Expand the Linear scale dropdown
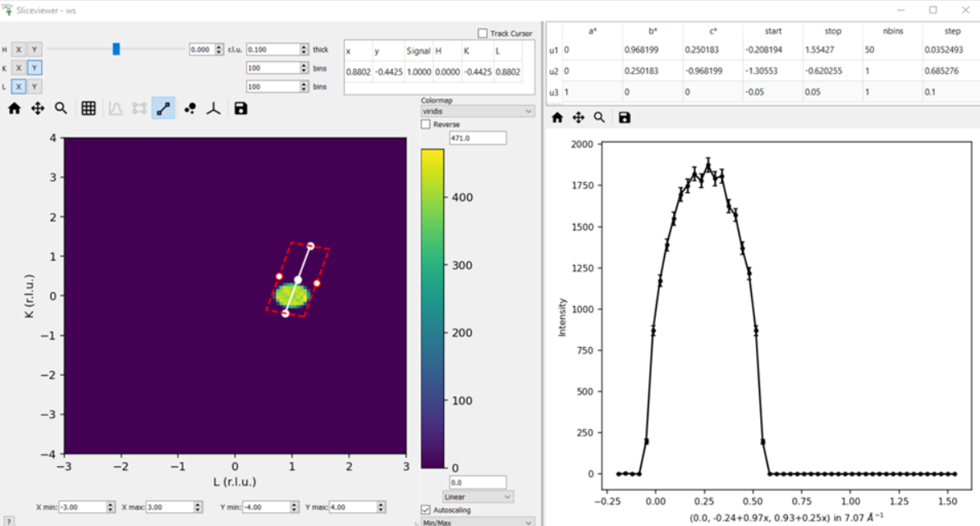The image size is (980, 526). pos(478,496)
